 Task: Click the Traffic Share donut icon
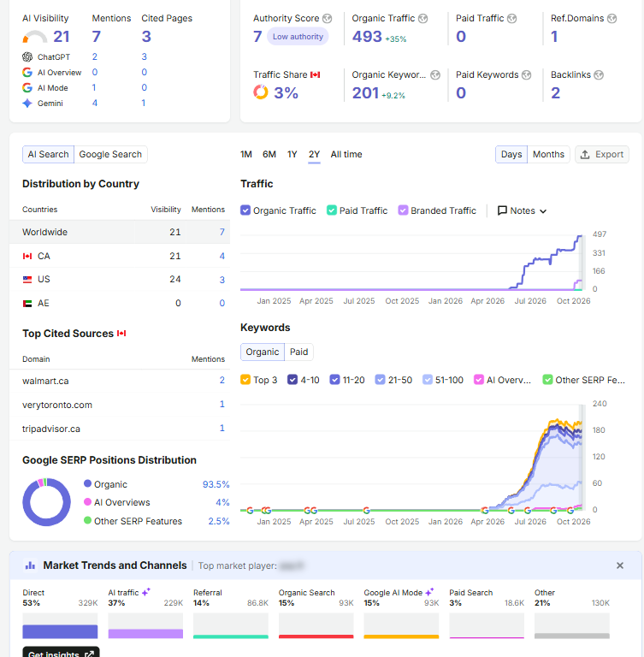[x=261, y=92]
